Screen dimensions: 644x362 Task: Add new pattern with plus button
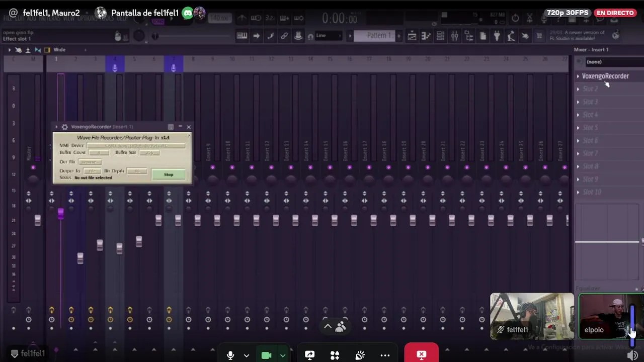click(399, 36)
